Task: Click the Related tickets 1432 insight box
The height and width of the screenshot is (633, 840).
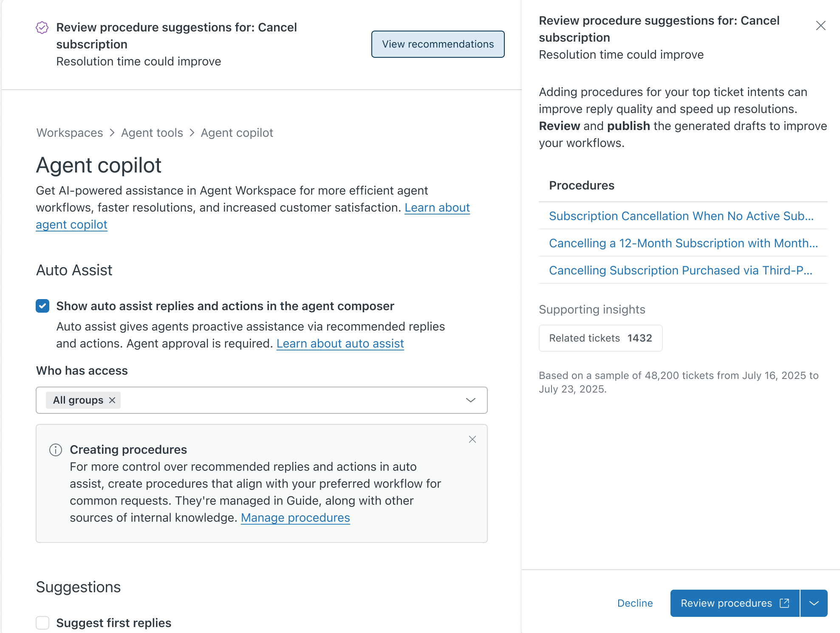Action: tap(600, 338)
